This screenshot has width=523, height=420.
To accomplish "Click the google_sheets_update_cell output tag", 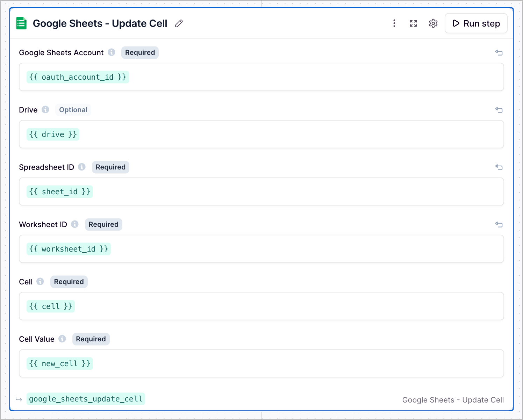I will pyautogui.click(x=86, y=399).
